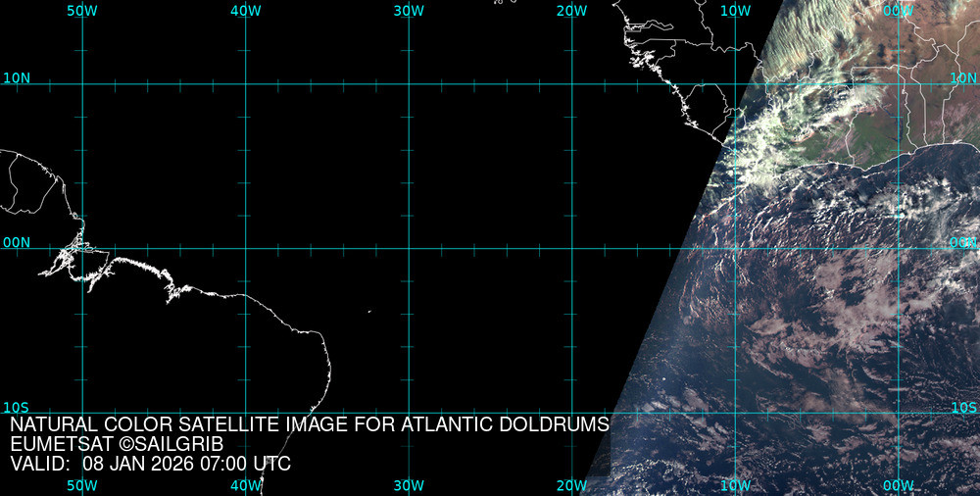980x496 pixels.
Task: Click the grid intersection of 30W and 10S
Action: pyautogui.click(x=409, y=412)
